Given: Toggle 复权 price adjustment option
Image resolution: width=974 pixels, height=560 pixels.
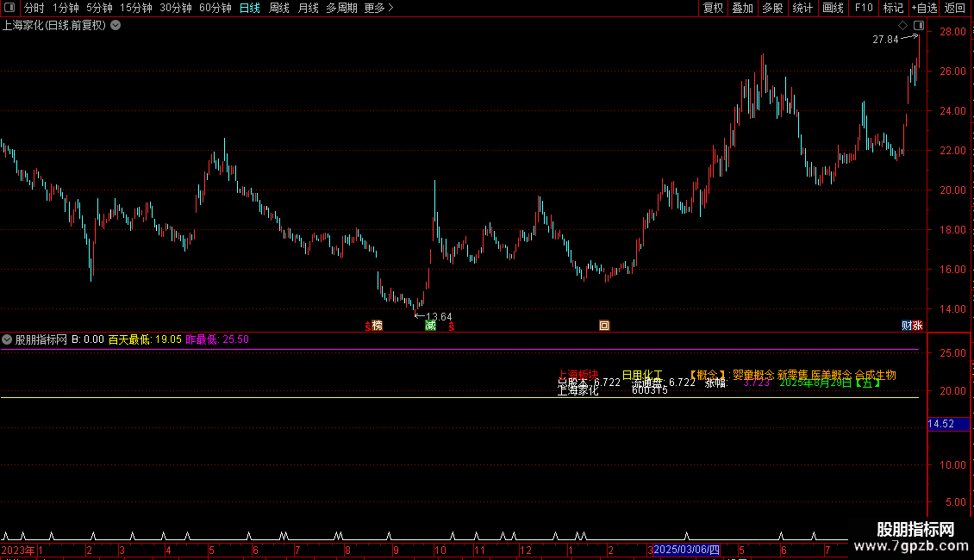Looking at the screenshot, I should click(x=713, y=8).
